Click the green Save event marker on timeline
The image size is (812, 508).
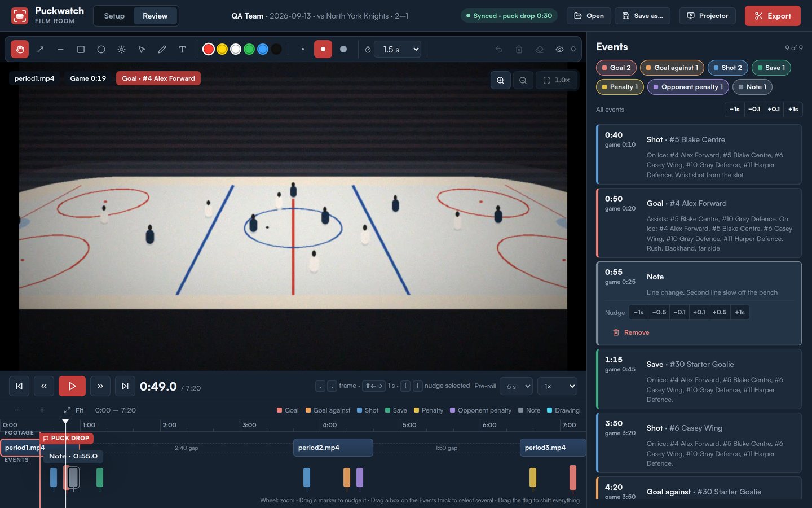tap(100, 478)
